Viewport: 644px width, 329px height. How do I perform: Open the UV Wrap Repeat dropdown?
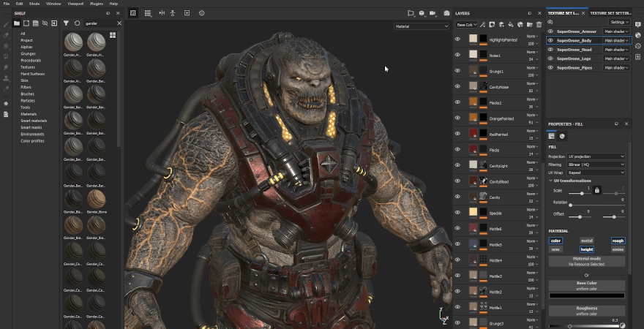tap(596, 173)
